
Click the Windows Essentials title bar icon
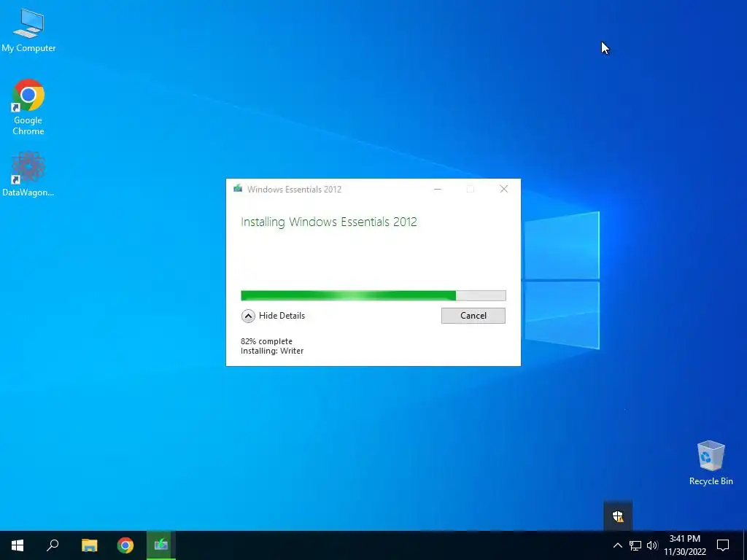tap(238, 189)
